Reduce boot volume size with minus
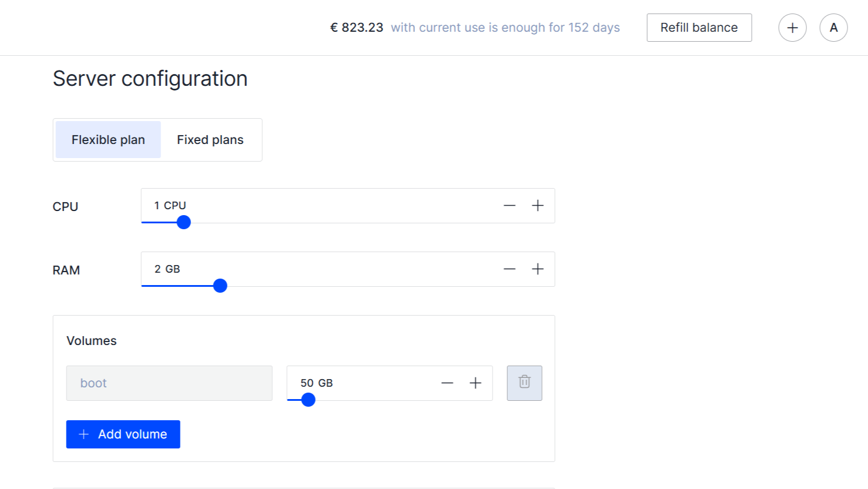This screenshot has width=868, height=489. pos(447,383)
